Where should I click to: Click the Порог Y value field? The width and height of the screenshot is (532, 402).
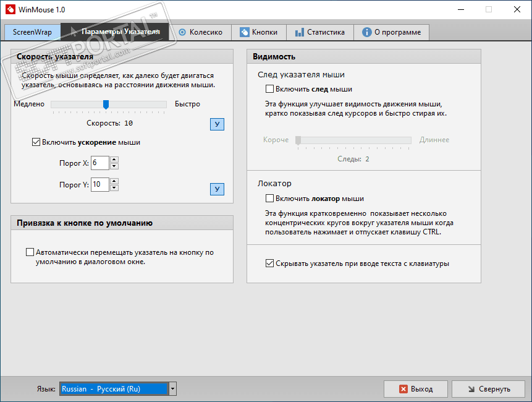coord(100,184)
